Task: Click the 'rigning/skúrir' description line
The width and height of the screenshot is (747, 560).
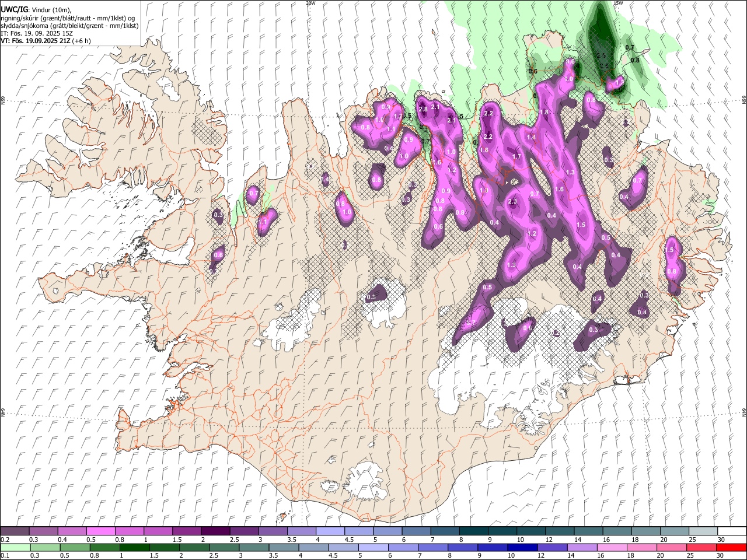Action: [68, 18]
